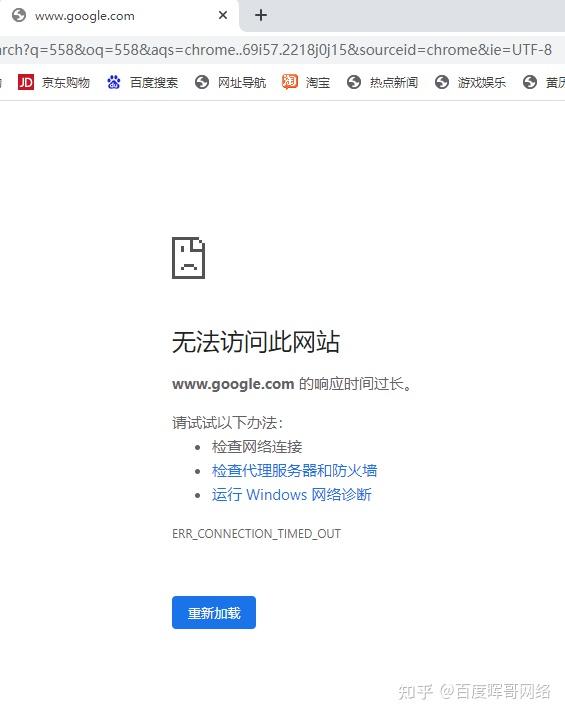Click the 请试试以下办法 text
Screen dimensions: 565x716
[x=227, y=422]
